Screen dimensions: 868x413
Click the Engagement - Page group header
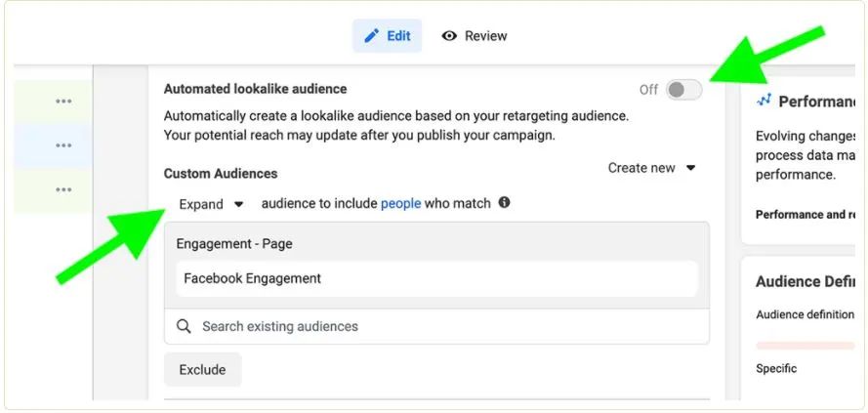pyautogui.click(x=234, y=243)
